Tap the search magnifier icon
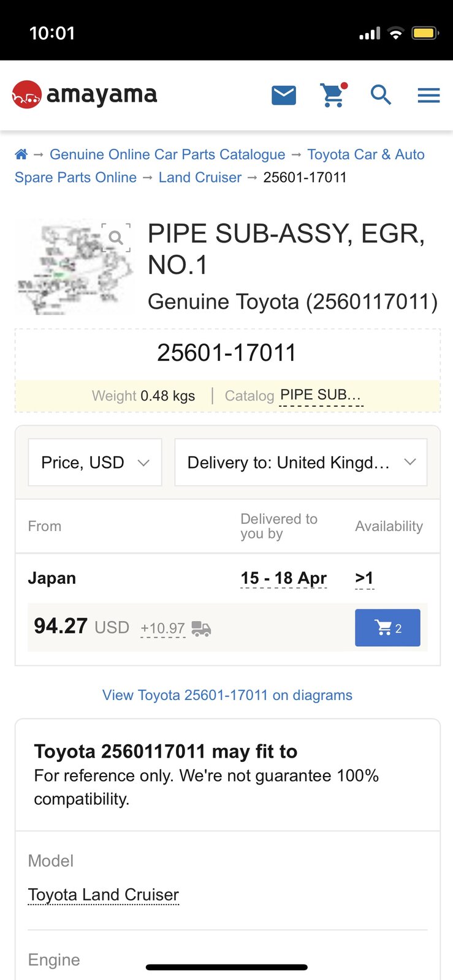Image resolution: width=453 pixels, height=980 pixels. (x=381, y=95)
